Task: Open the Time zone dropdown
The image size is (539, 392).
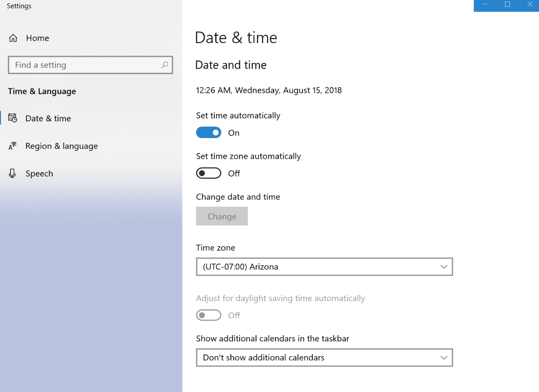Action: click(x=324, y=267)
